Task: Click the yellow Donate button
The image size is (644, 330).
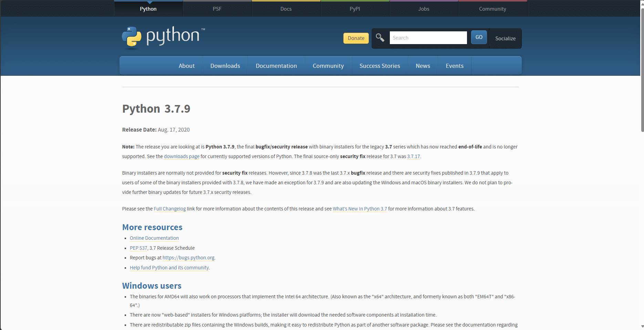Action: tap(356, 38)
